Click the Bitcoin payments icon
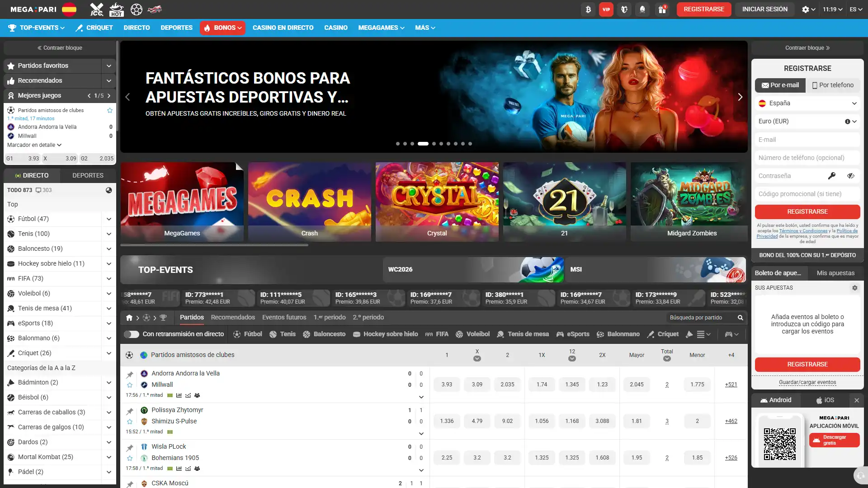 [588, 9]
